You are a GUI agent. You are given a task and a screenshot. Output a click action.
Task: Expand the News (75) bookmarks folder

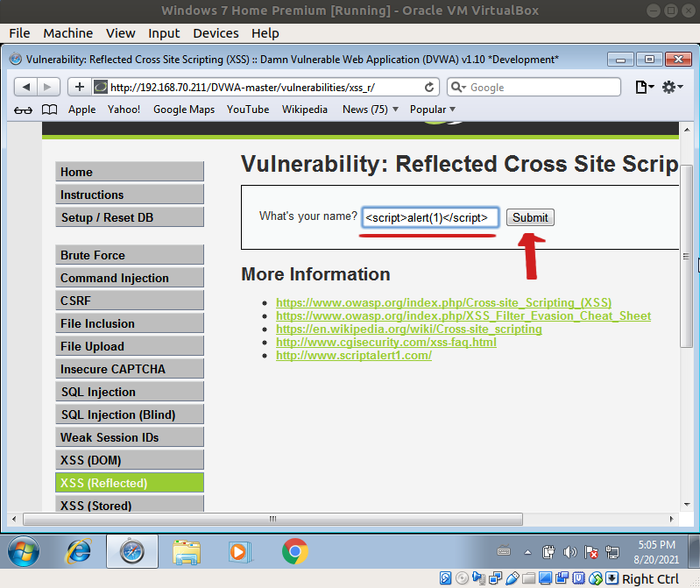pos(370,110)
